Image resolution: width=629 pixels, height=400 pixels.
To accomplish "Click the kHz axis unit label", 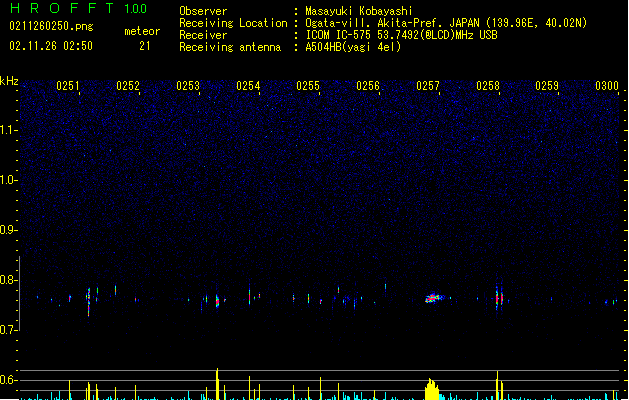I will click(x=9, y=81).
